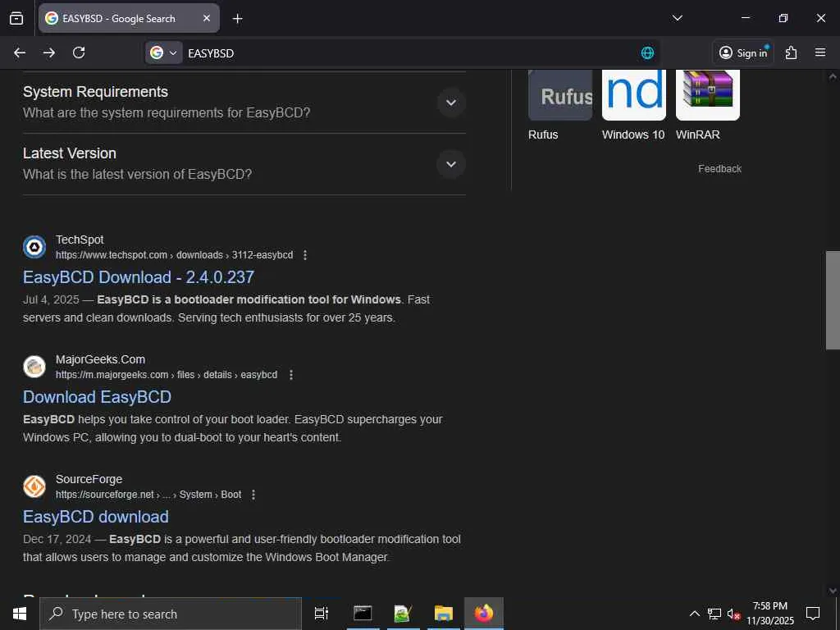Open the notepad-like app taskbar icon
Screen dimensions: 840x630
point(403,614)
